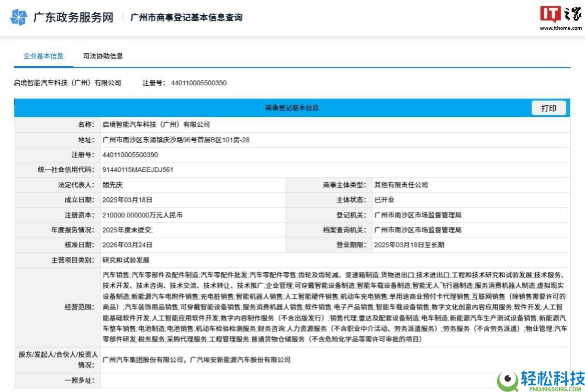Click the 主体状态 label
The image size is (585, 392).
click(x=351, y=200)
